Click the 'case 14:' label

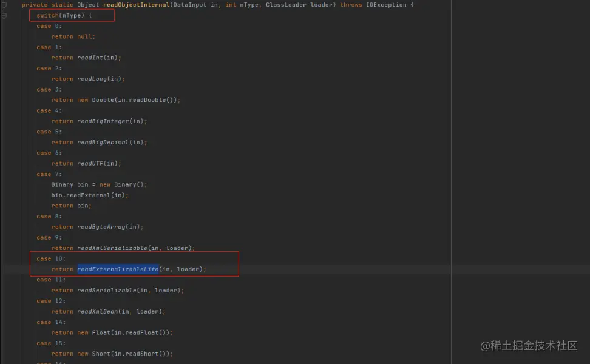pyautogui.click(x=51, y=322)
